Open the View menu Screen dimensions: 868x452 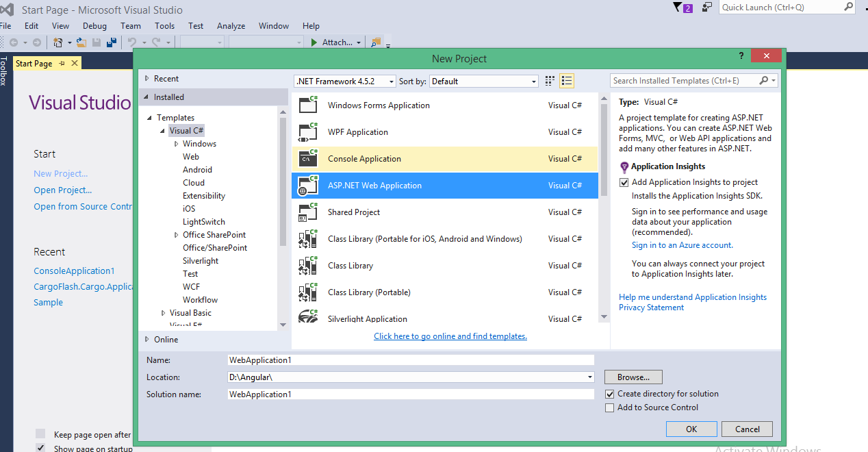[60, 26]
